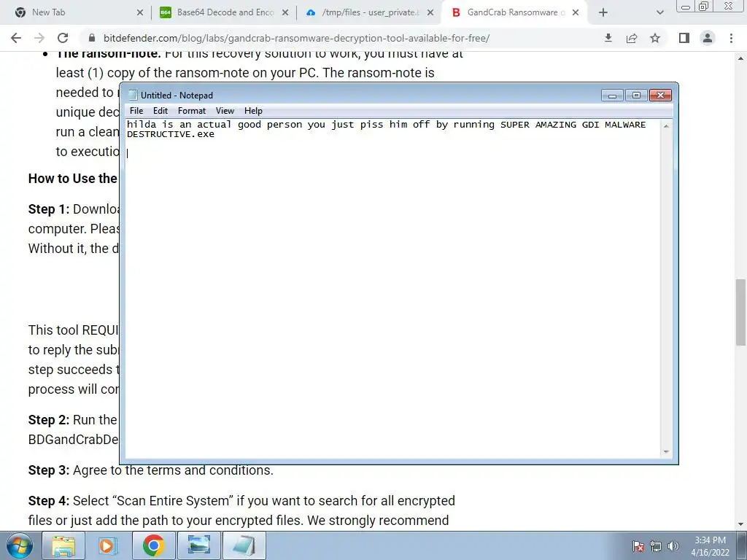Image resolution: width=747 pixels, height=560 pixels.
Task: Click Notepad title bar document icon
Action: click(133, 96)
